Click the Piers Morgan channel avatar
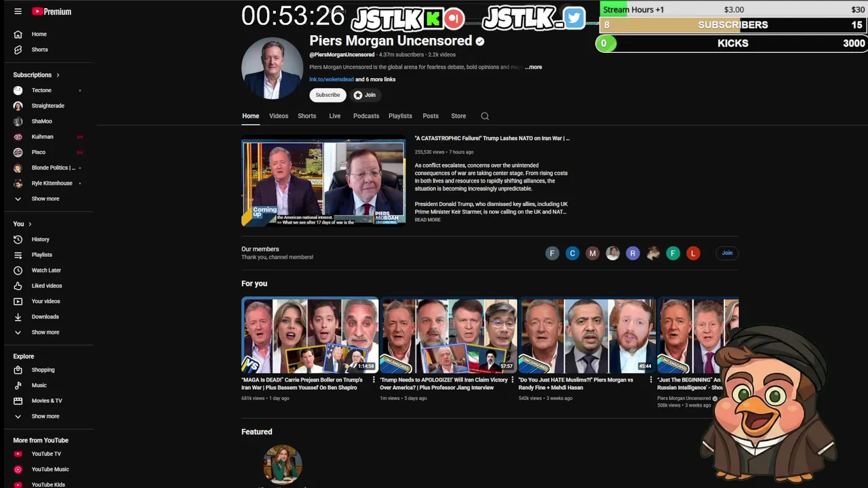The image size is (868, 488). [272, 68]
